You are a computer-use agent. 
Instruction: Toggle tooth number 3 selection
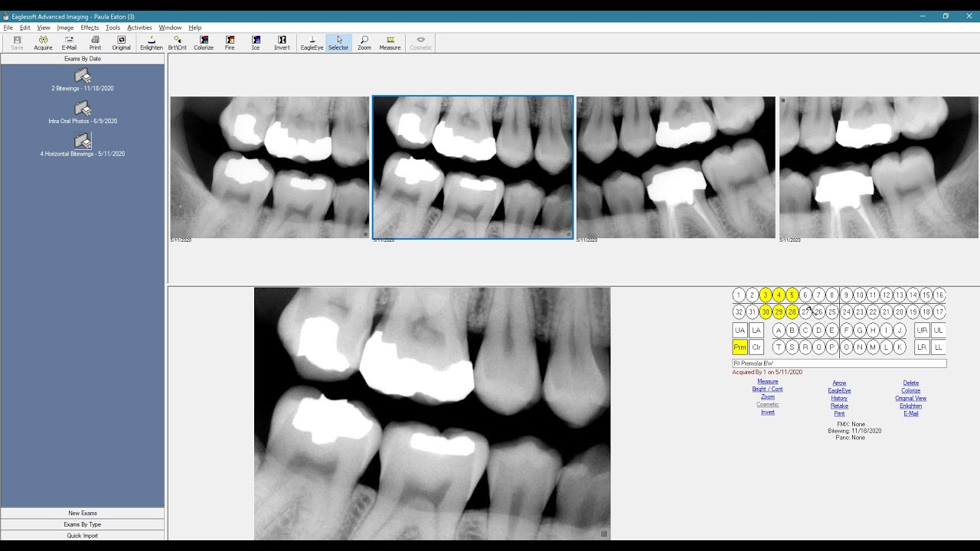(765, 295)
